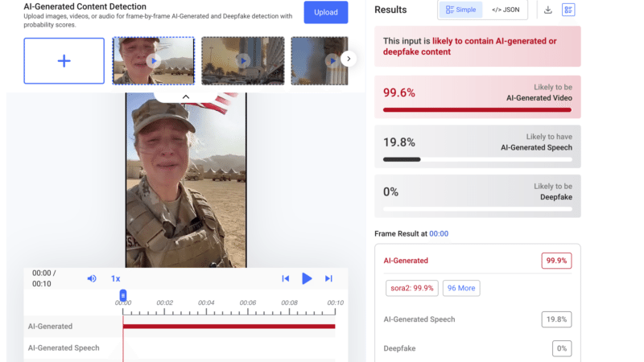Click the red AI-Generated timeline bar
Viewport: 644px width, 362px height.
229,327
